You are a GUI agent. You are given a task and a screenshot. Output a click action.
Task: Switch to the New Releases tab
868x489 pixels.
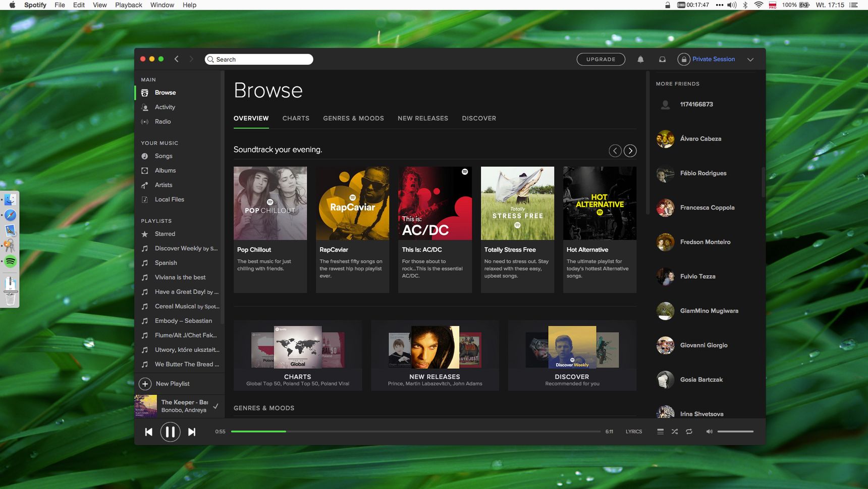click(423, 118)
